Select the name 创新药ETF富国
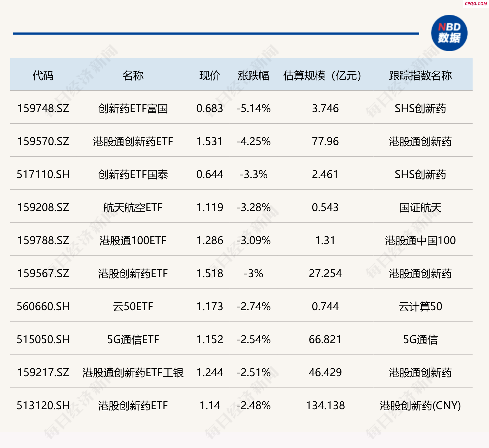Viewport: 489px width, 448px height. (133, 108)
